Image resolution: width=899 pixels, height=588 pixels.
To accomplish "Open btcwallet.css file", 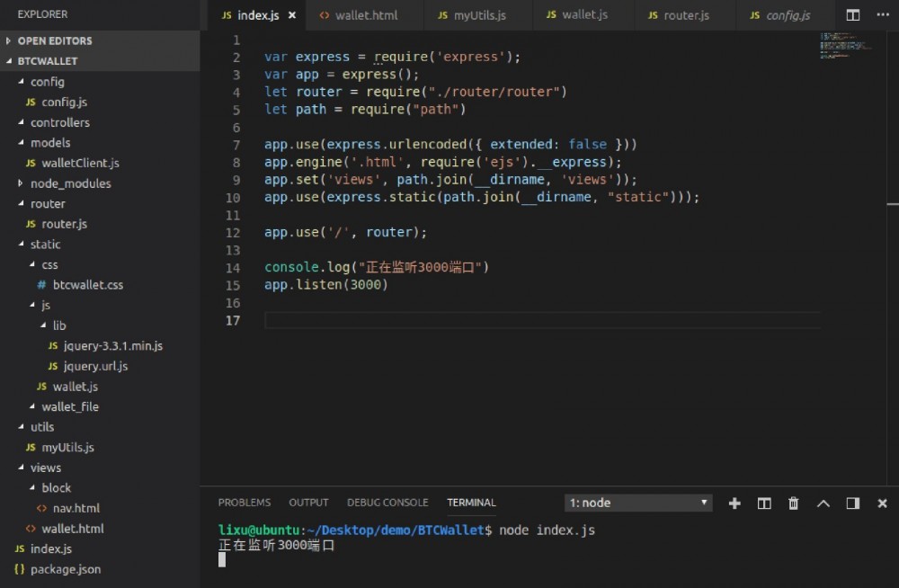I will pyautogui.click(x=100, y=284).
